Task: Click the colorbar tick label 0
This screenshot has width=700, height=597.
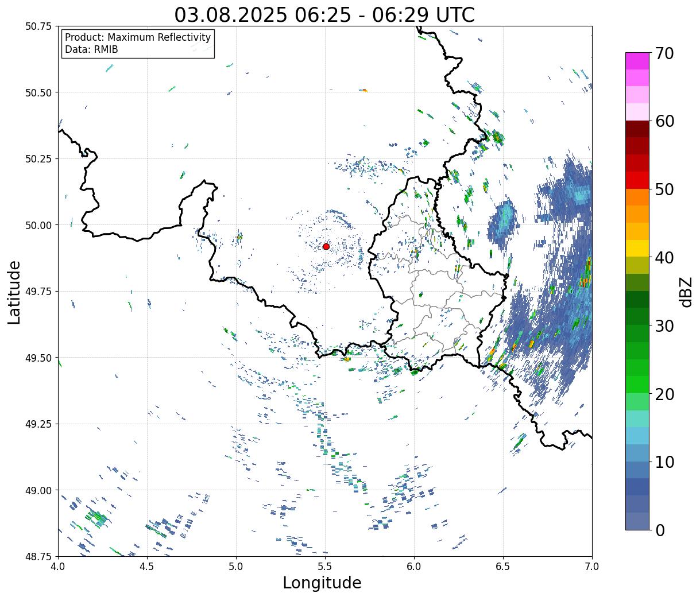Action: point(660,530)
